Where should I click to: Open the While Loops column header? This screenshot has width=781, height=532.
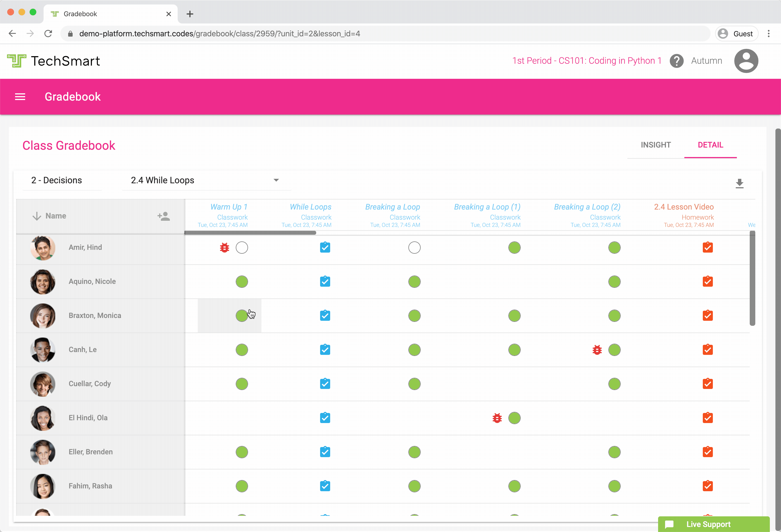click(310, 207)
